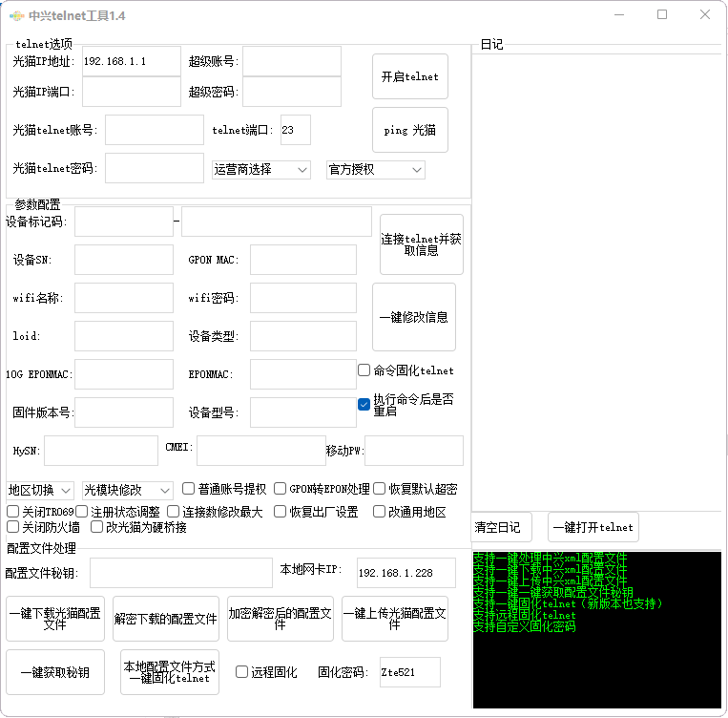Check the 关闭TR069 checkbox
Image resolution: width=728 pixels, height=718 pixels.
[x=13, y=512]
